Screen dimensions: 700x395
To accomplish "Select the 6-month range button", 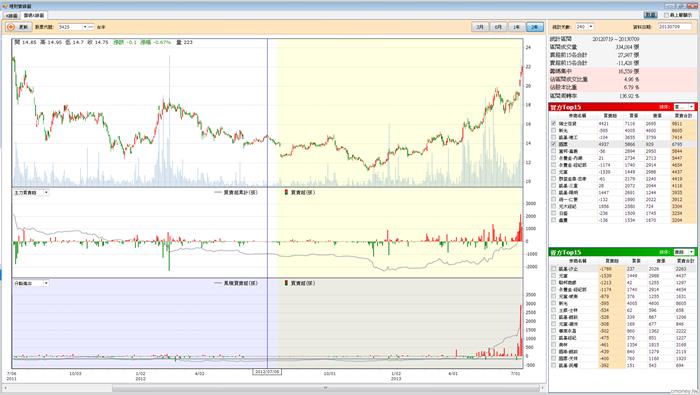I will (498, 27).
